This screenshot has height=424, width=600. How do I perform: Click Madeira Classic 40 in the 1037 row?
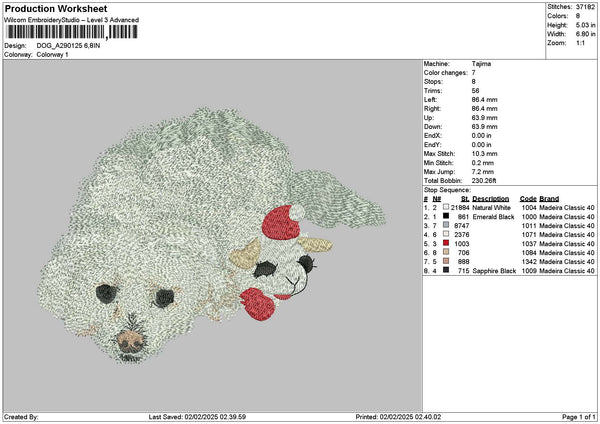pyautogui.click(x=567, y=244)
